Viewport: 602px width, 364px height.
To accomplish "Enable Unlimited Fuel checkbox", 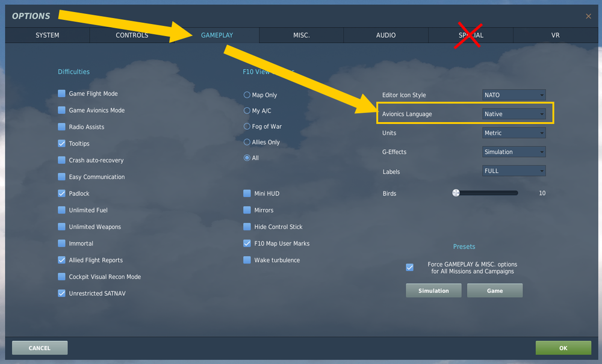I will [61, 210].
